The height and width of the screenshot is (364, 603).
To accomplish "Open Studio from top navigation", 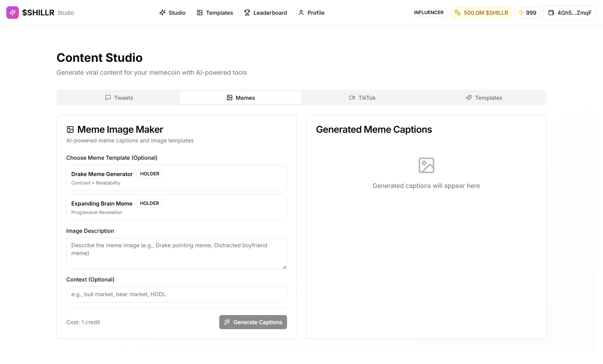I will [x=172, y=13].
